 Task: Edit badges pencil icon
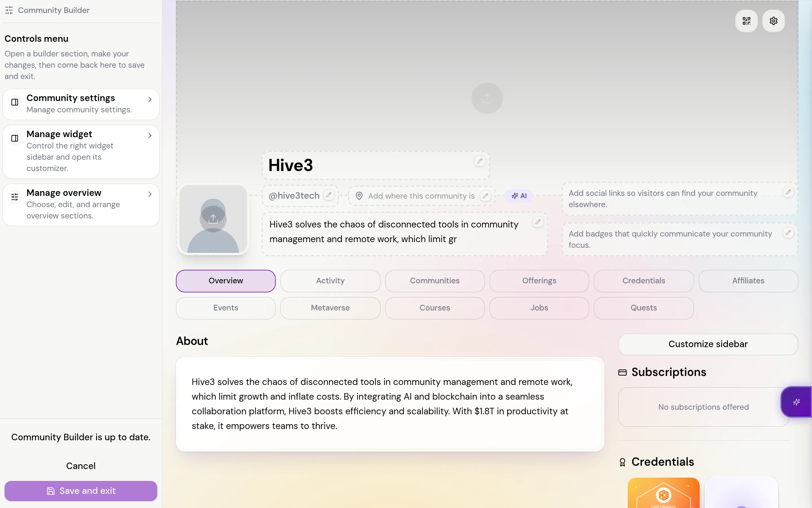pos(788,233)
